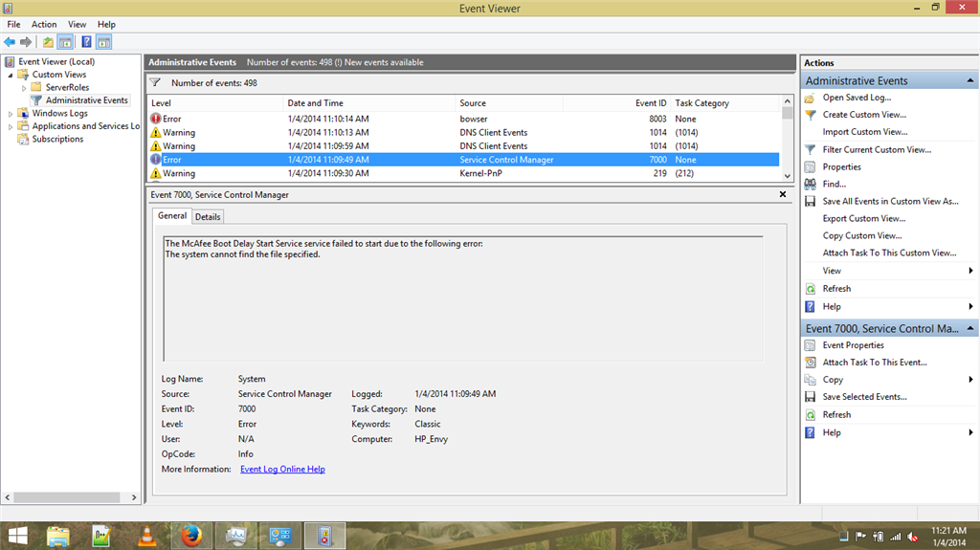Screen dimensions: 980x550
Task: Collapse Event 7000 Service Control Manager section
Action: (970, 328)
